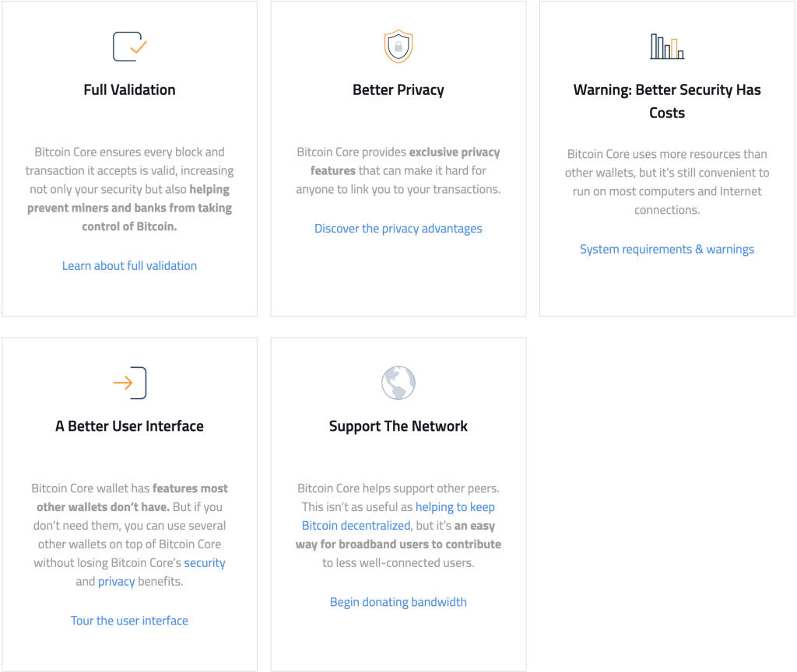The image size is (797, 672).
Task: Click Warning: Better Security Has Costs heading
Action: 667,101
